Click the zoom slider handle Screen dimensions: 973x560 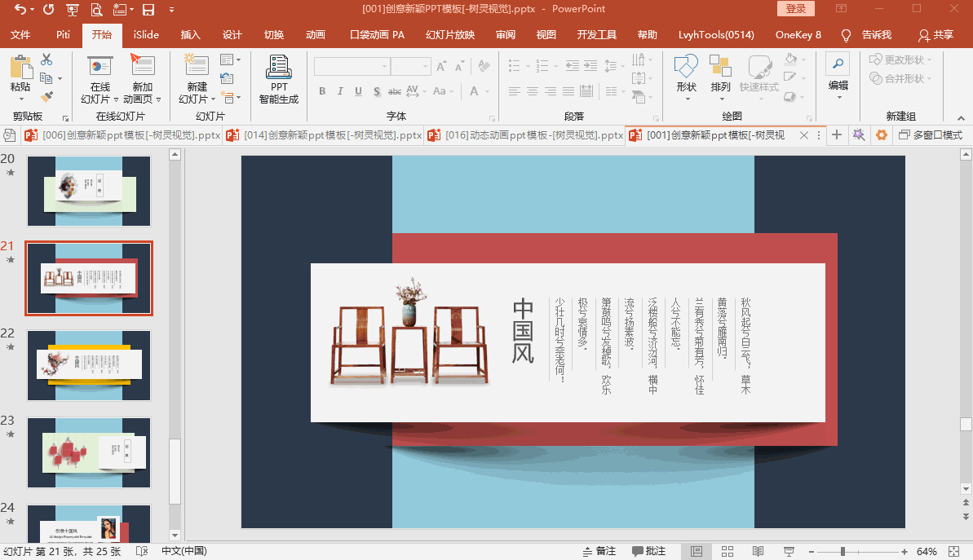pos(843,552)
